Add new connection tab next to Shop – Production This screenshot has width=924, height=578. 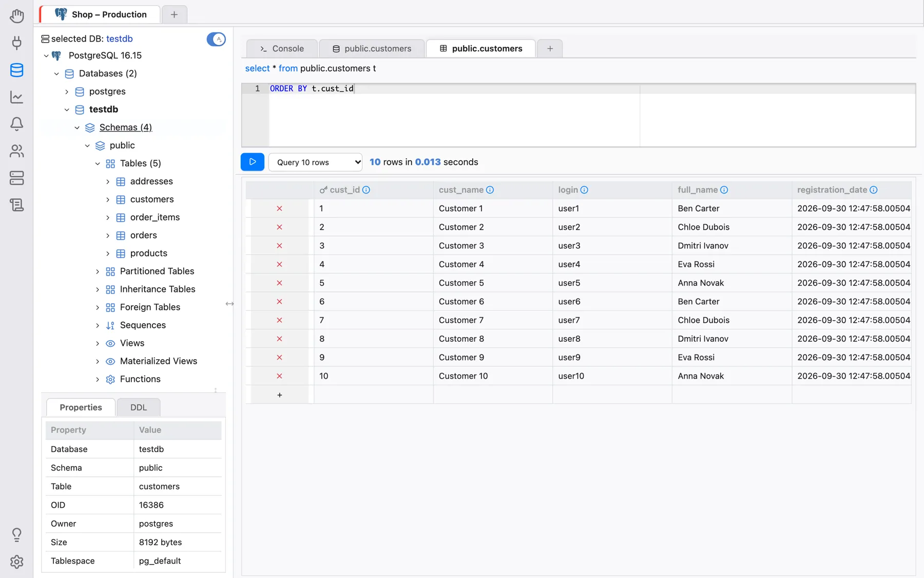point(174,14)
